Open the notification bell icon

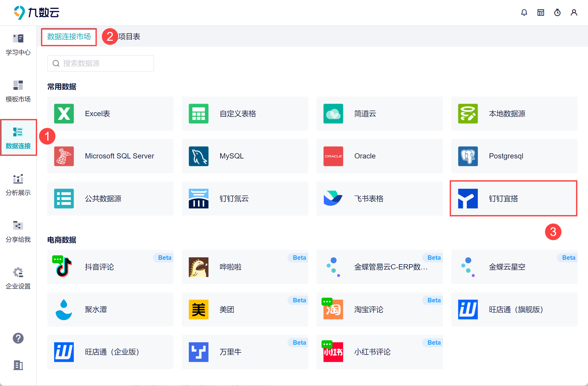coord(524,12)
